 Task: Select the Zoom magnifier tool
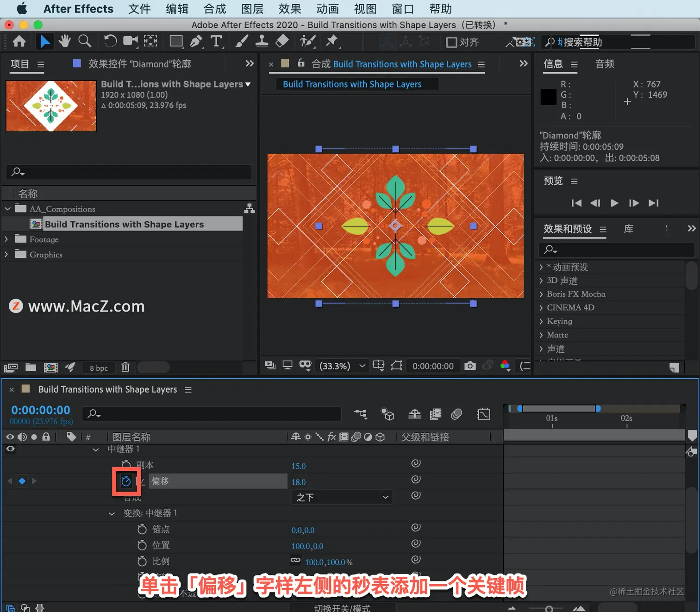(x=85, y=41)
